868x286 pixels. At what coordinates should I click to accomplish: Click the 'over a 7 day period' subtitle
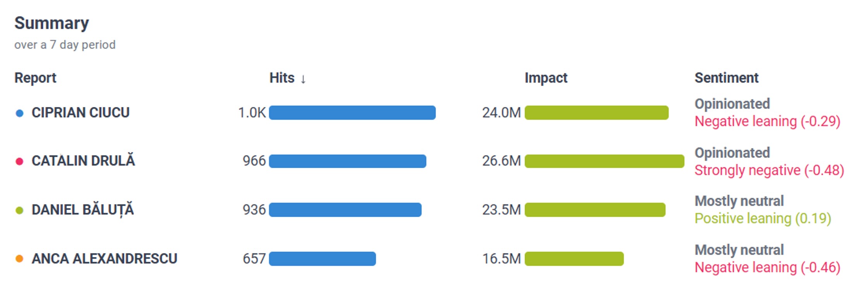click(x=65, y=45)
